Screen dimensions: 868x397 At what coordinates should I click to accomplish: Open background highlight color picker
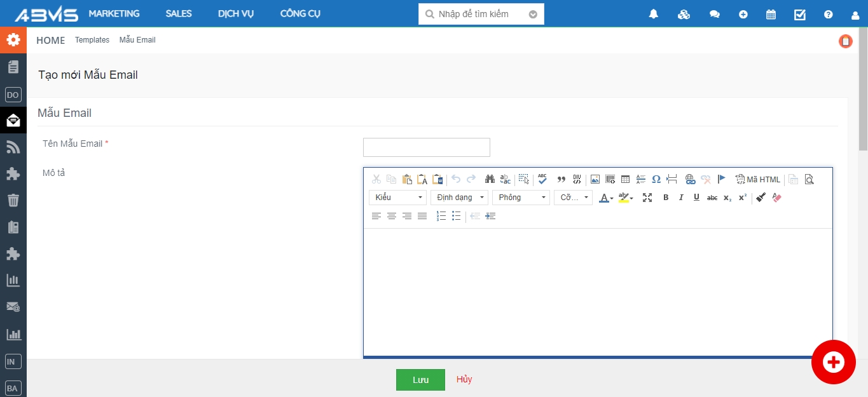626,198
